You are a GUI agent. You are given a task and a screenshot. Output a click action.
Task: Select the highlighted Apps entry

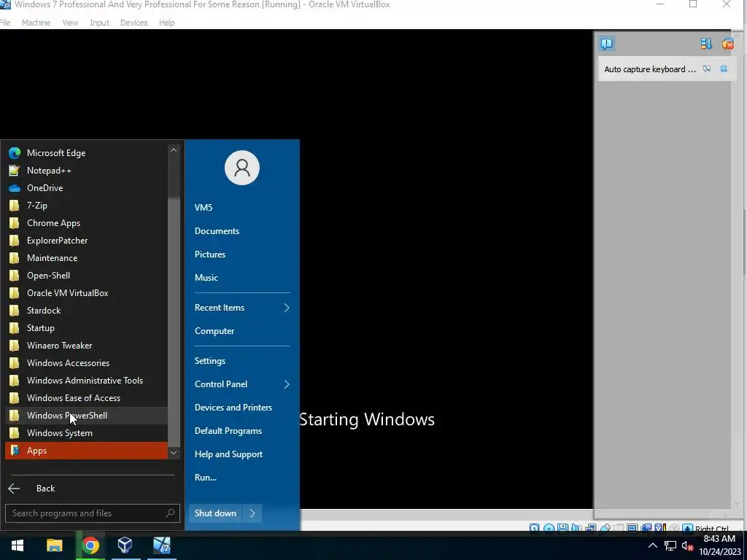86,451
